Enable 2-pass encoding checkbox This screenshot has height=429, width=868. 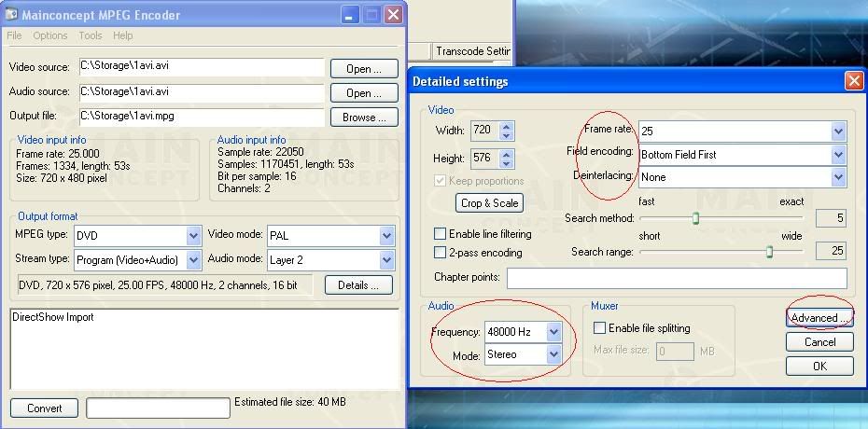pos(441,253)
